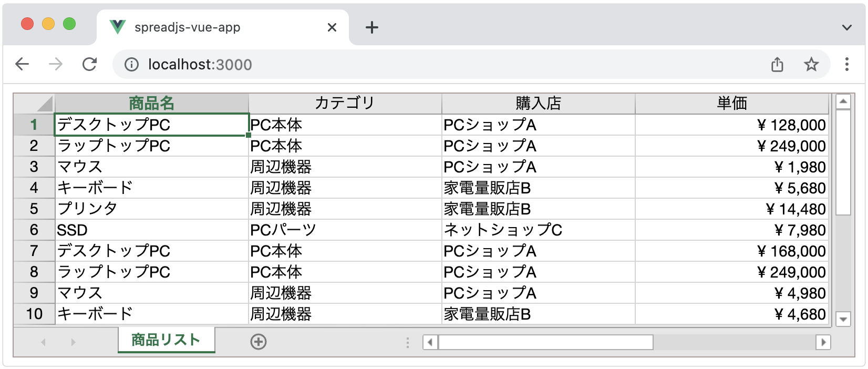Click マウス cell in row 9

tap(152, 293)
